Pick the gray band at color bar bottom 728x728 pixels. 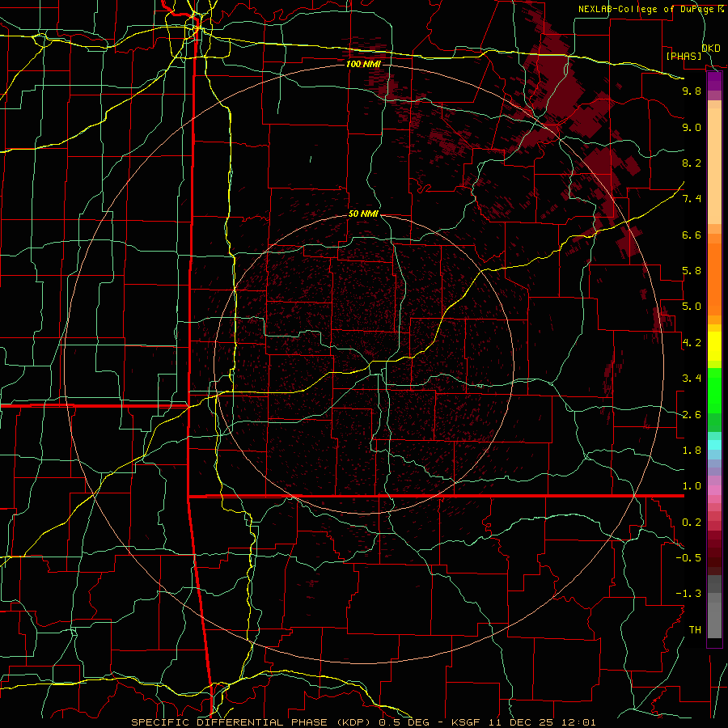714,614
